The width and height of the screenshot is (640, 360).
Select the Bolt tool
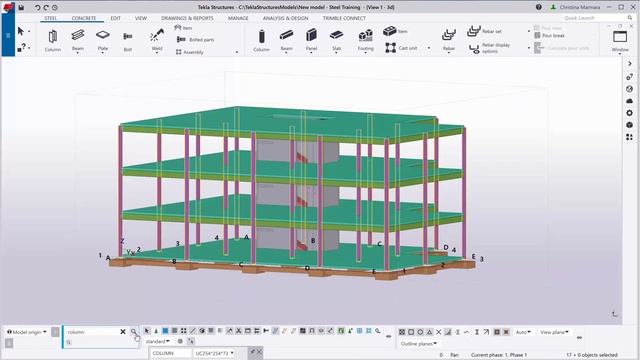(x=128, y=40)
